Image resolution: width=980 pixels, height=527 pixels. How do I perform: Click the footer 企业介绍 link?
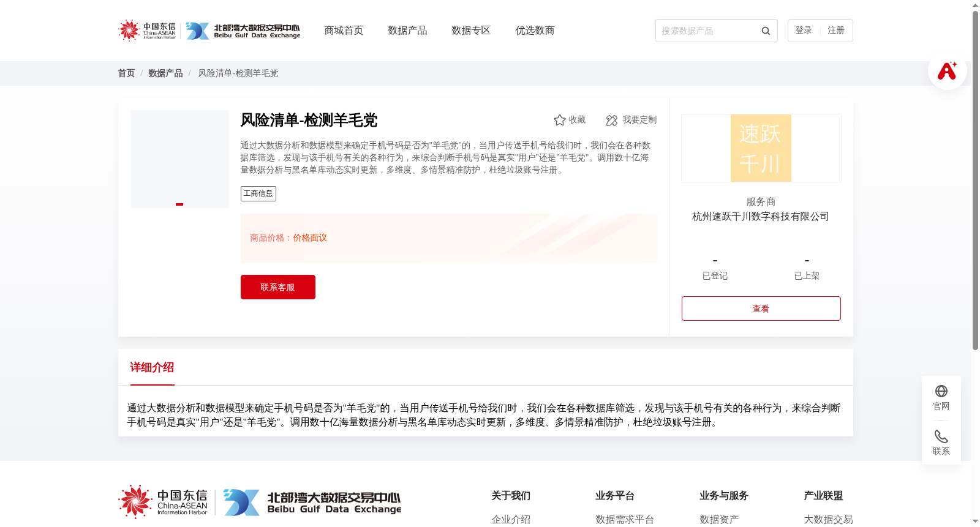click(x=511, y=520)
